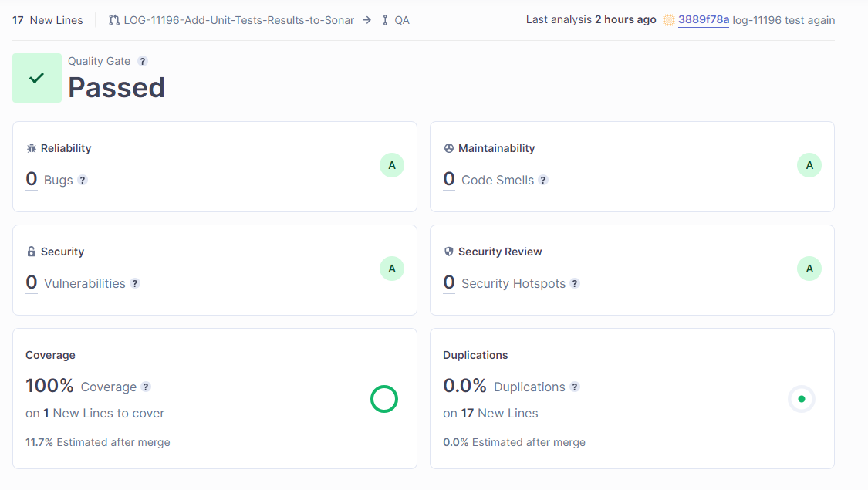
Task: Click the help icon beside Bugs
Action: 83,180
